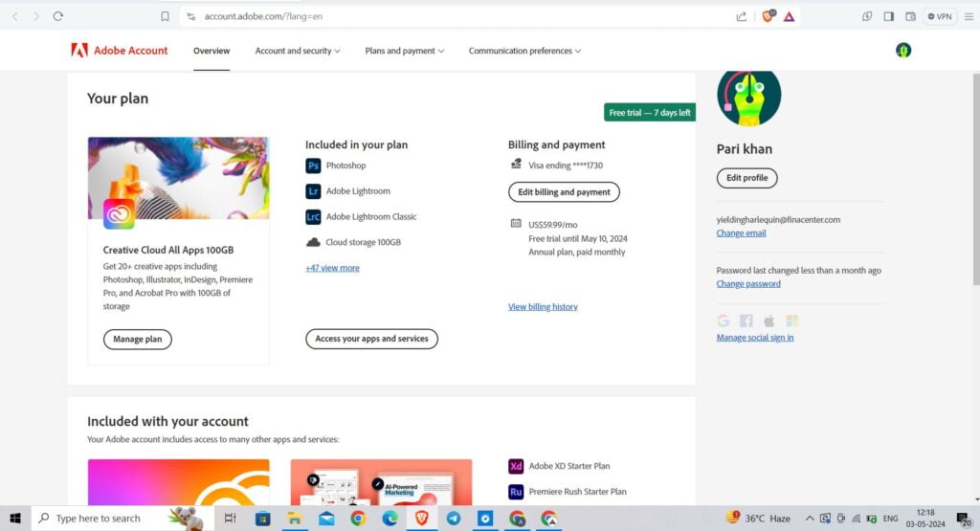
Task: Open the Brave sidebar panel icon
Action: tap(889, 16)
